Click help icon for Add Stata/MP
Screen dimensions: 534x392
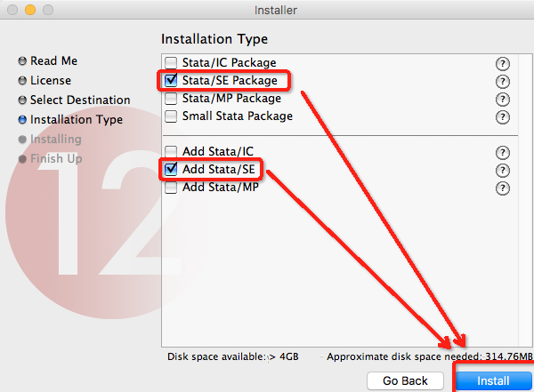(503, 188)
